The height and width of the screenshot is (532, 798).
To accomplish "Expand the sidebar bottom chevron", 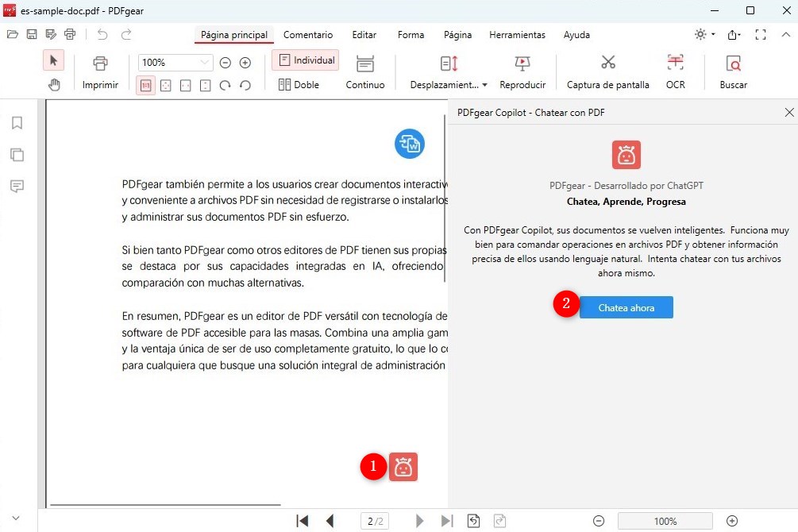I will (x=16, y=519).
